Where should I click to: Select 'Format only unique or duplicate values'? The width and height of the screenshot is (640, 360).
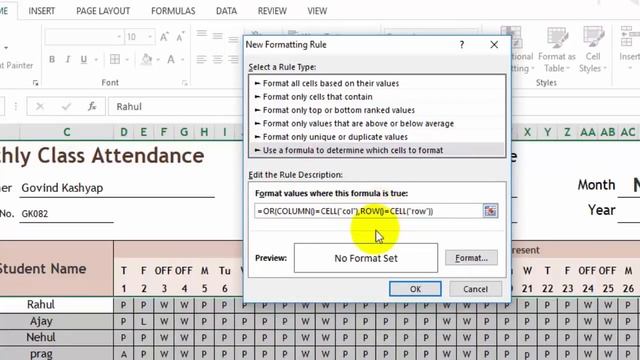(377, 137)
